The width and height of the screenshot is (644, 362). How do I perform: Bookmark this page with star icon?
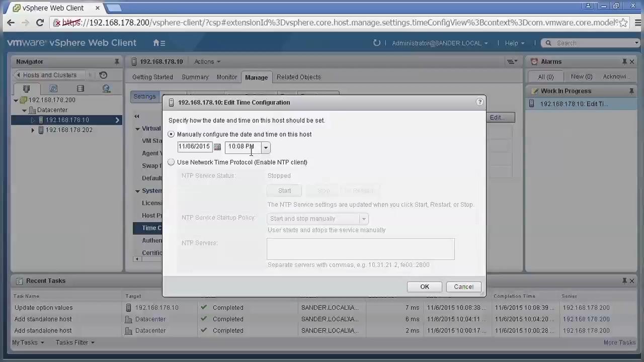pos(623,23)
